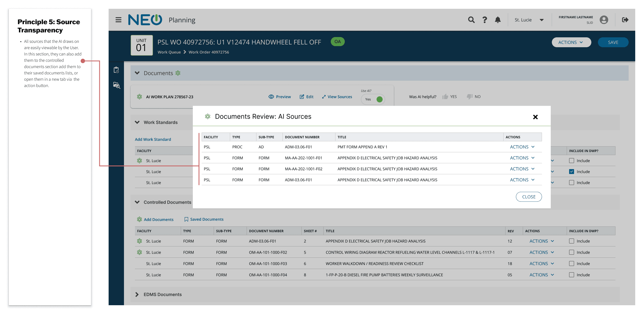The height and width of the screenshot is (314, 644).
Task: Click the CLOSE button in dialog
Action: point(529,197)
